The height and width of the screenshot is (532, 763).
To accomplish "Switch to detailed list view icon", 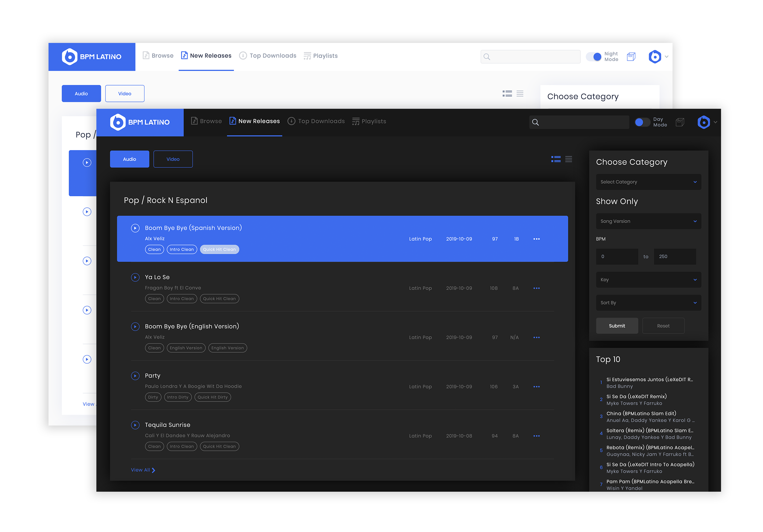I will [556, 159].
